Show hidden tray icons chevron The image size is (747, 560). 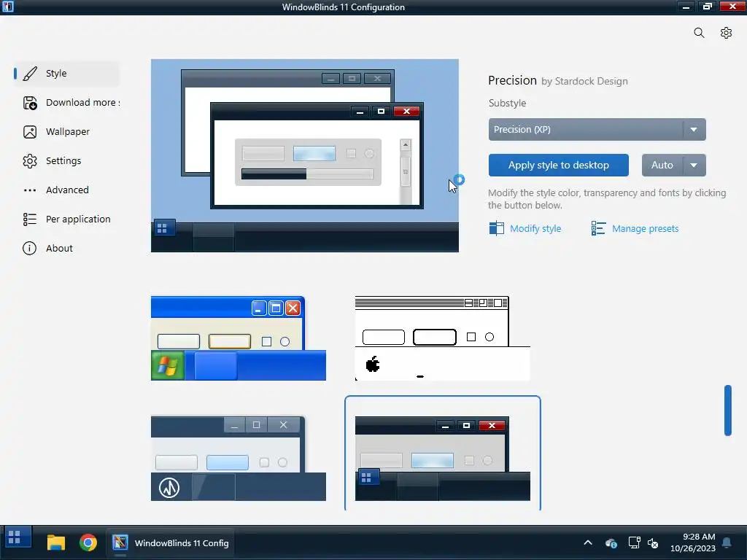pyautogui.click(x=588, y=542)
